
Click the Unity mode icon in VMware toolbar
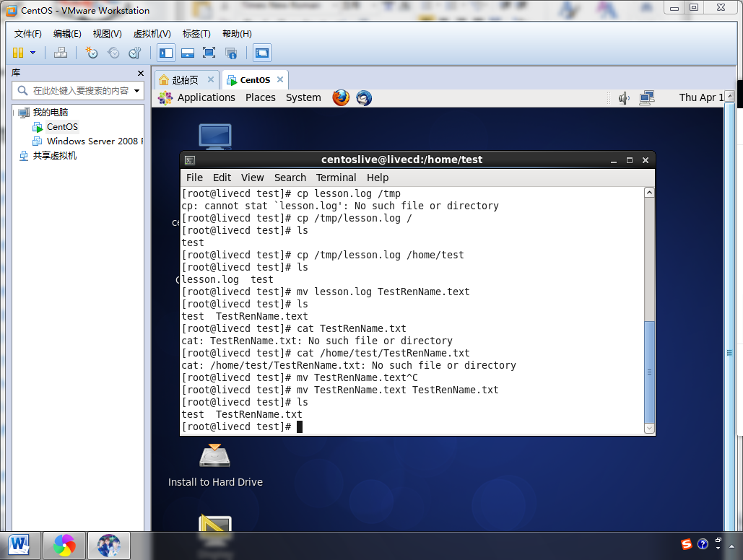tap(231, 52)
